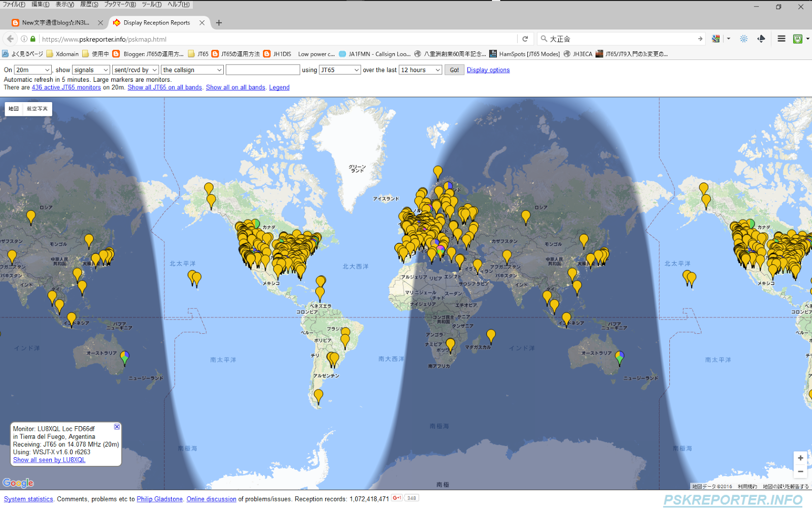Select the 地図 map view button
Viewport: 812px width, 508px height.
[13, 108]
